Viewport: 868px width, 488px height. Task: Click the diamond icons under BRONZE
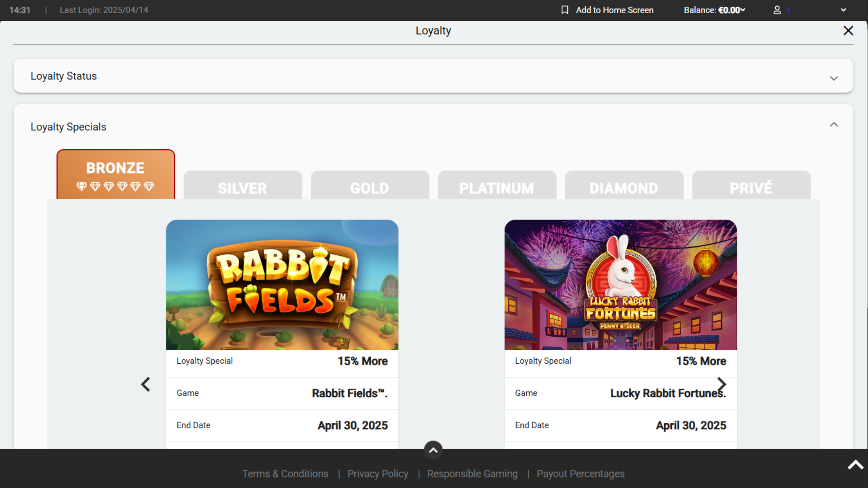[x=115, y=186]
